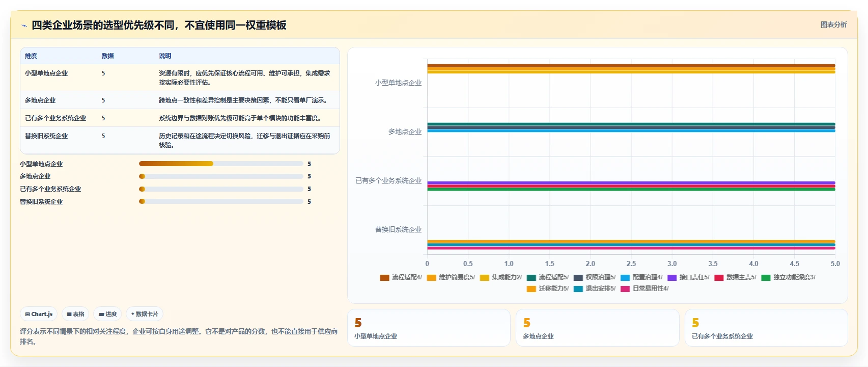Click the 数据 column header

click(107, 56)
